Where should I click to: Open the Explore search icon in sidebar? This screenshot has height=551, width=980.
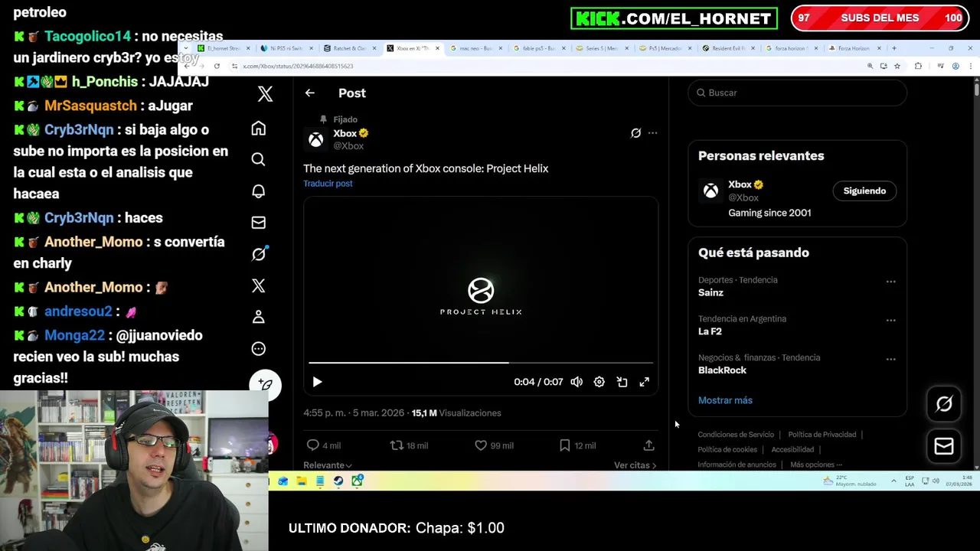click(259, 159)
